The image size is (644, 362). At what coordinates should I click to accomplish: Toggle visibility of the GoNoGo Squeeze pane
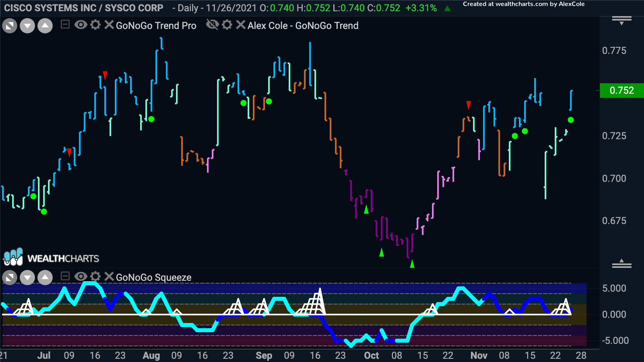(81, 277)
